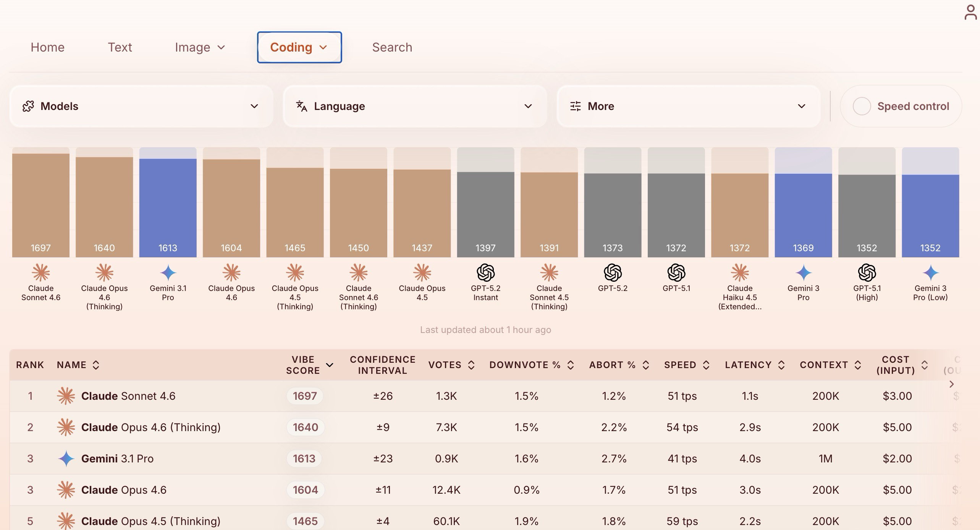This screenshot has height=530, width=980.
Task: Go to the Search page
Action: (x=392, y=47)
